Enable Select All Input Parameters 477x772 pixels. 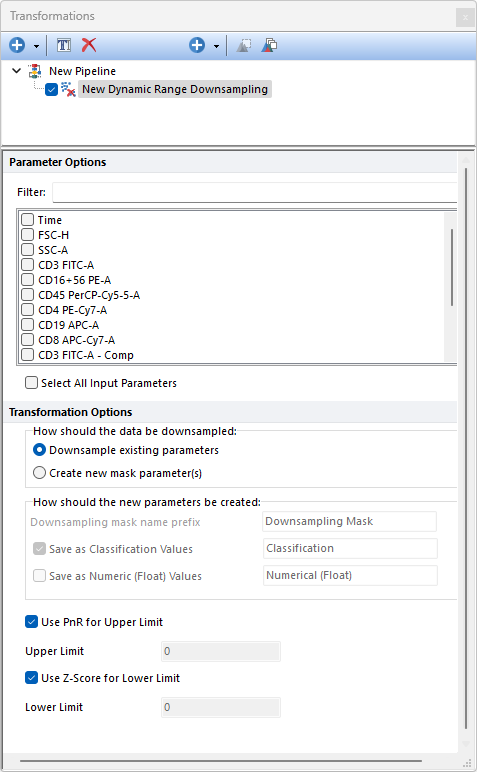31,383
